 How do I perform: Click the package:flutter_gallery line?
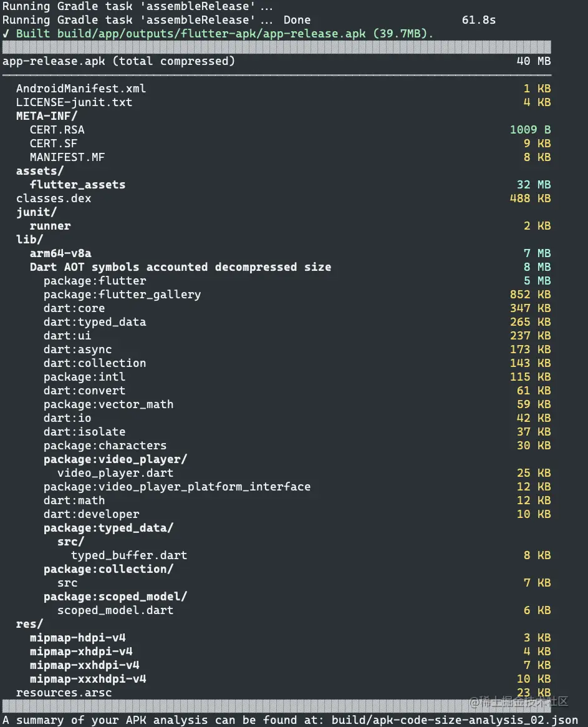[297, 295]
